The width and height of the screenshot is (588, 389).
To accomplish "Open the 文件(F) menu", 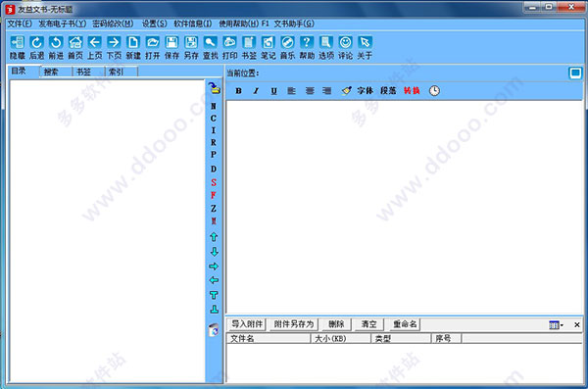I will pos(20,24).
